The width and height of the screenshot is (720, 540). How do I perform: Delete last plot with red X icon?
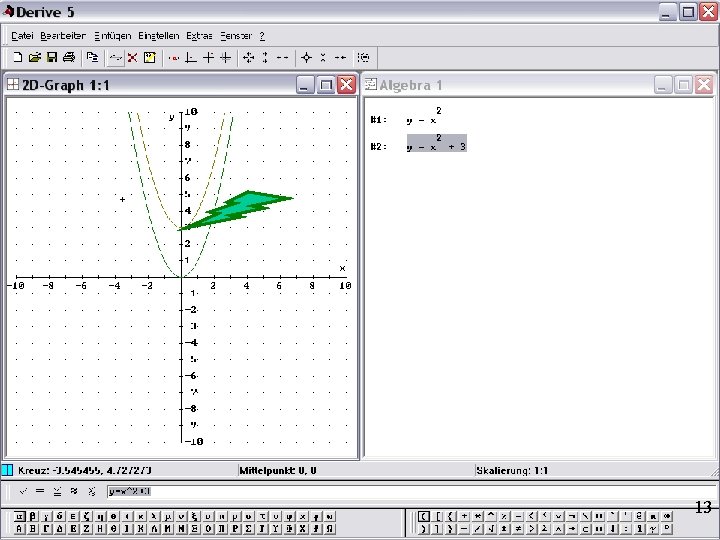[132, 57]
